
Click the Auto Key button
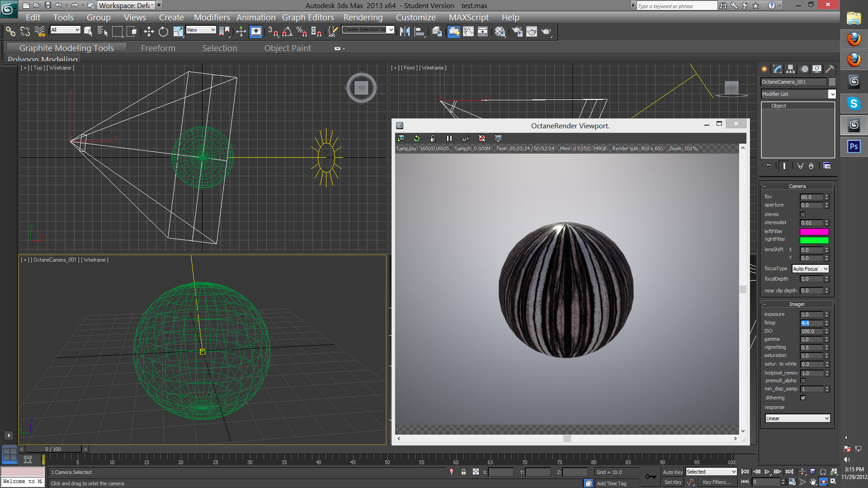tap(672, 472)
